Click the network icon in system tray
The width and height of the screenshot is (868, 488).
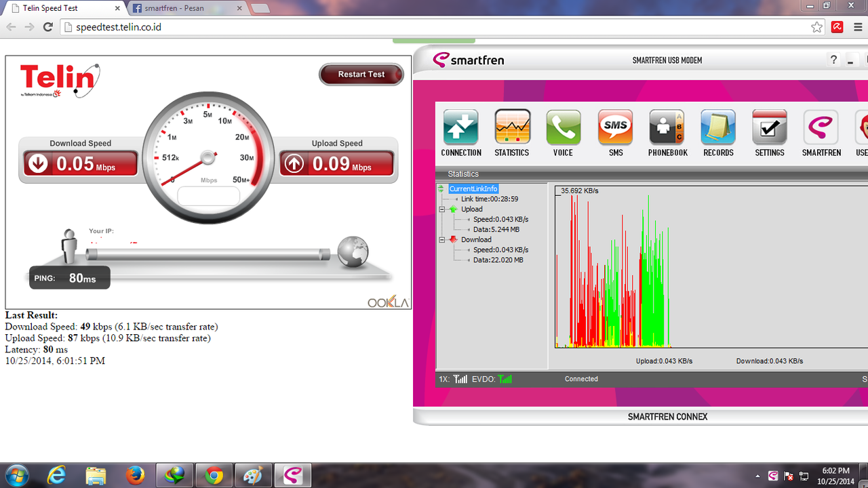804,476
